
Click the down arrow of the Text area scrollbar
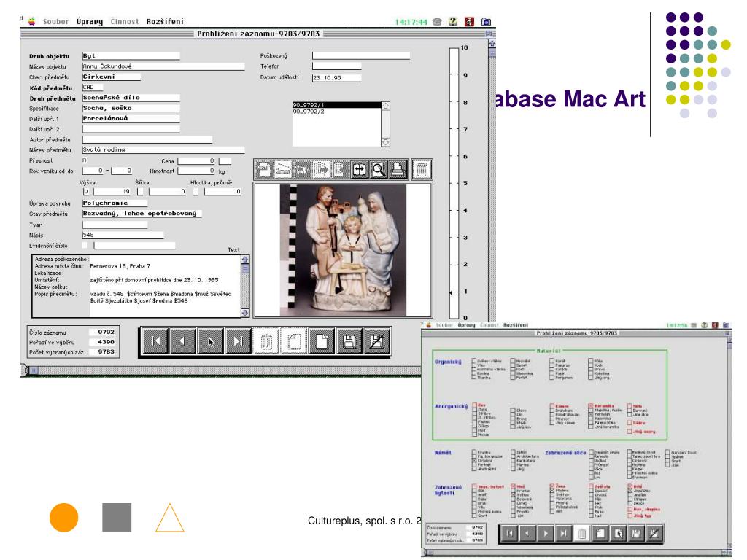click(245, 313)
